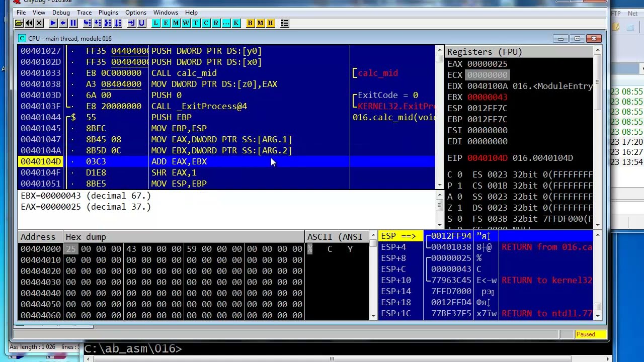Click the Trace into toolbar icon

(x=107, y=23)
